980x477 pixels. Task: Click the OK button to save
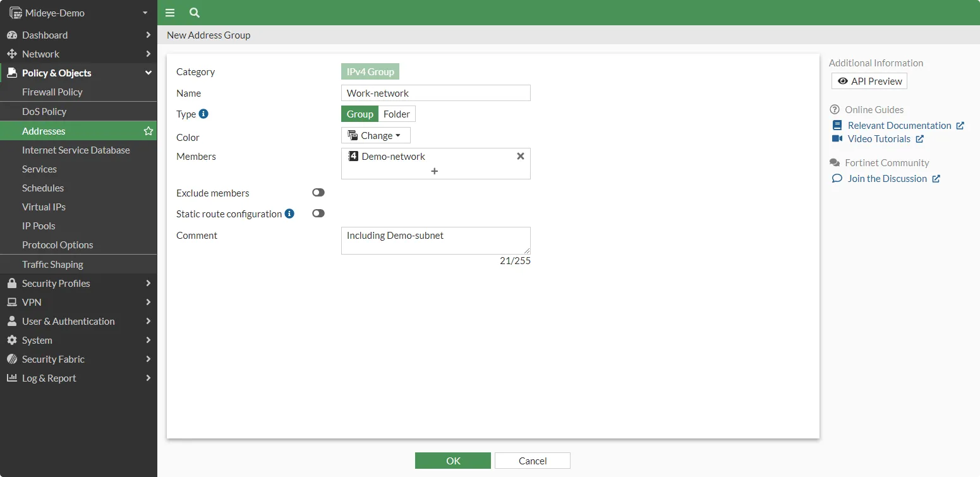coord(452,461)
